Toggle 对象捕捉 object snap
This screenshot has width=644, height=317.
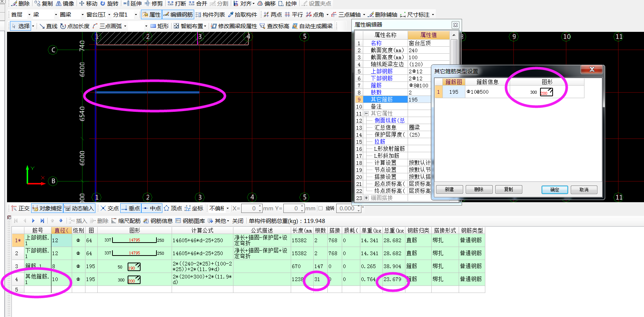[x=47, y=208]
